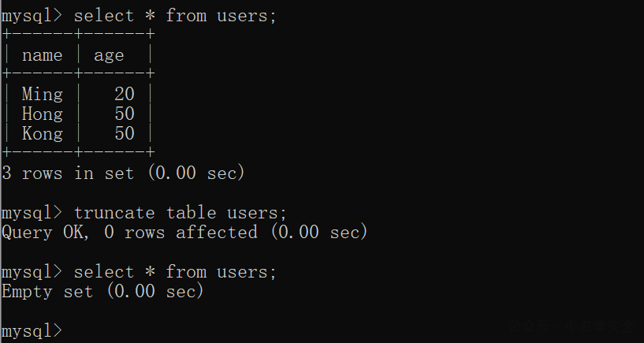Click the watermark text in bottom corner
The height and width of the screenshot is (343, 644).
tap(571, 327)
